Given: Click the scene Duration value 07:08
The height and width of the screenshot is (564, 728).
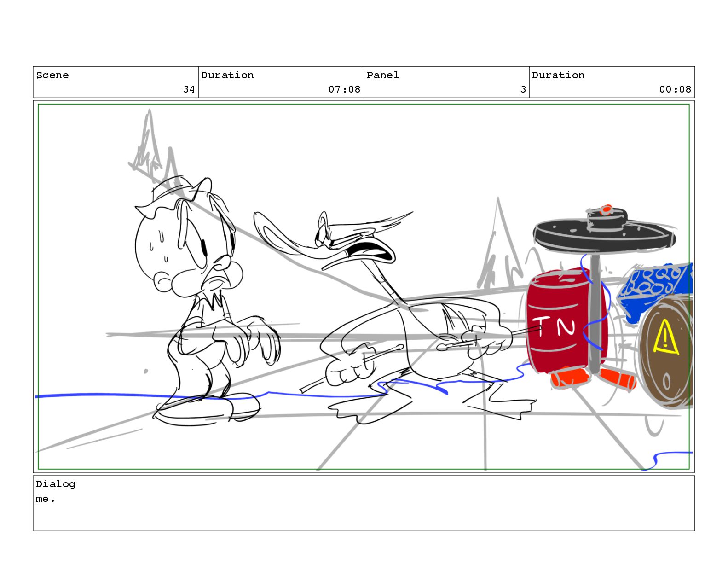Looking at the screenshot, I should click(x=344, y=89).
